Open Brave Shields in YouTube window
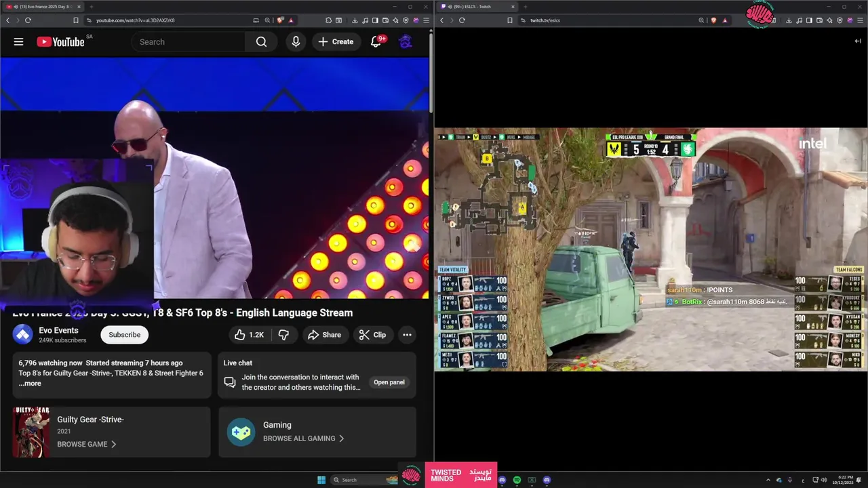 pyautogui.click(x=280, y=20)
